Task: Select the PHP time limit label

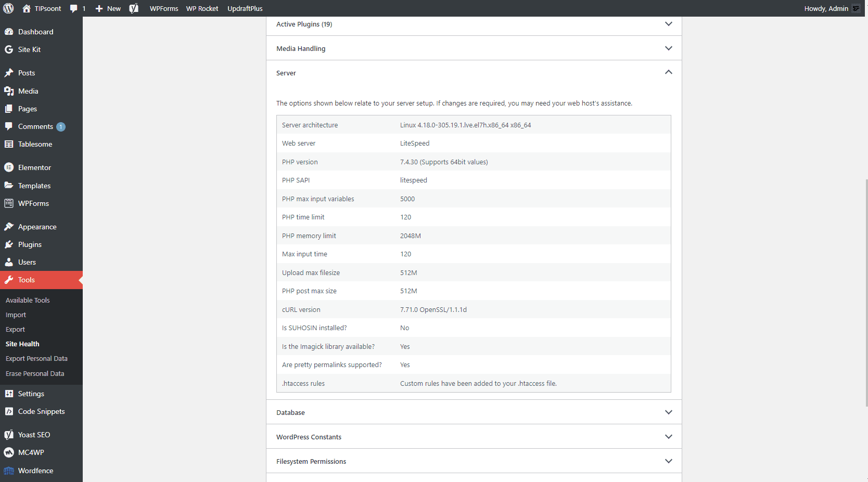Action: pos(303,217)
